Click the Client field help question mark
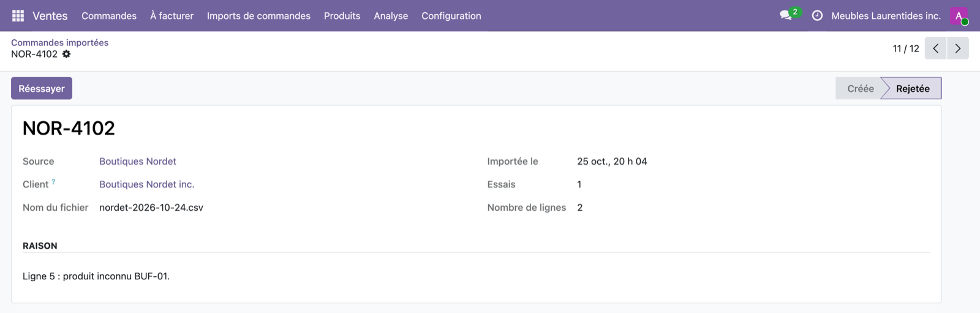 [53, 181]
